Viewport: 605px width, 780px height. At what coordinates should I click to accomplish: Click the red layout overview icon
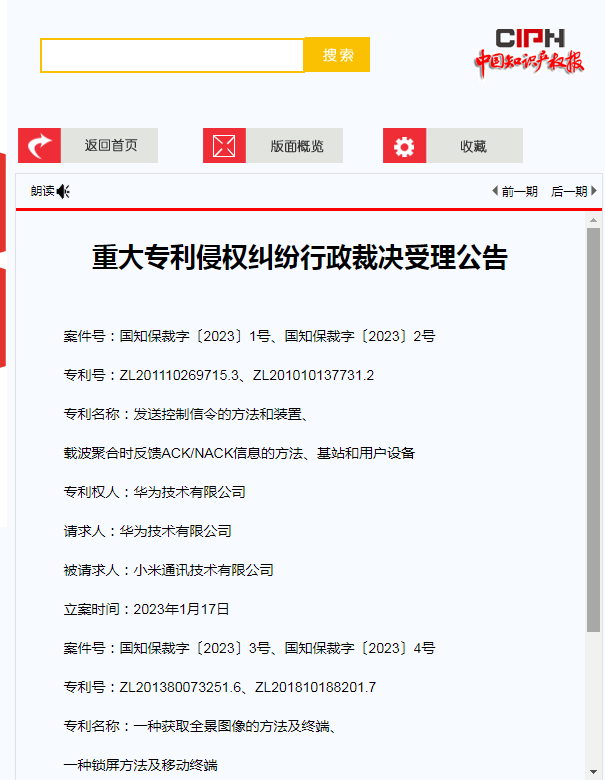pyautogui.click(x=224, y=145)
